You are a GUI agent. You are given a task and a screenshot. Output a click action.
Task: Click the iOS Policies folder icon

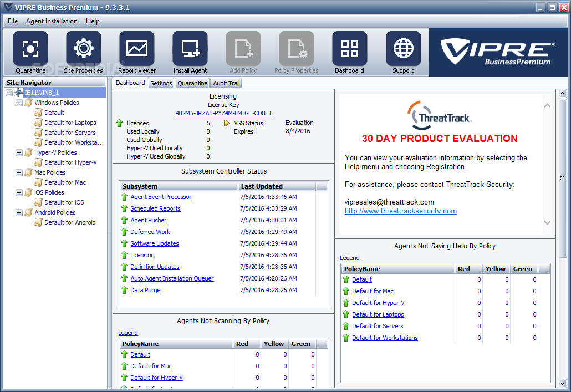click(28, 192)
